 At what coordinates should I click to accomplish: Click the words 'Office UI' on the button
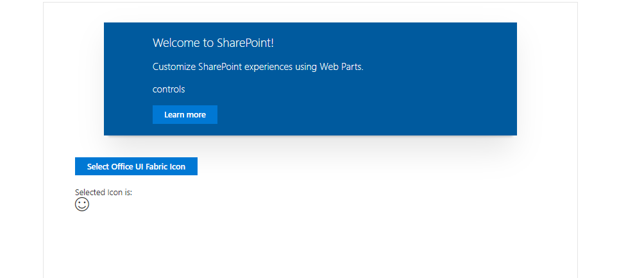point(126,167)
